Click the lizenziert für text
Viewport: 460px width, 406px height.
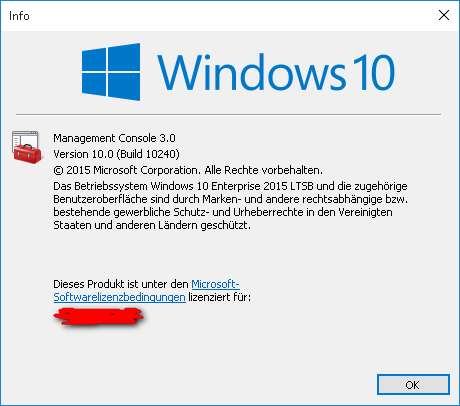219,297
